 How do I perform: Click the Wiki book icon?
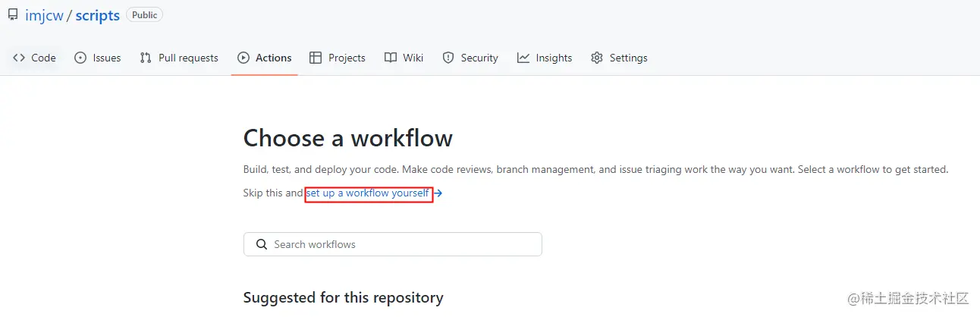pyautogui.click(x=391, y=58)
